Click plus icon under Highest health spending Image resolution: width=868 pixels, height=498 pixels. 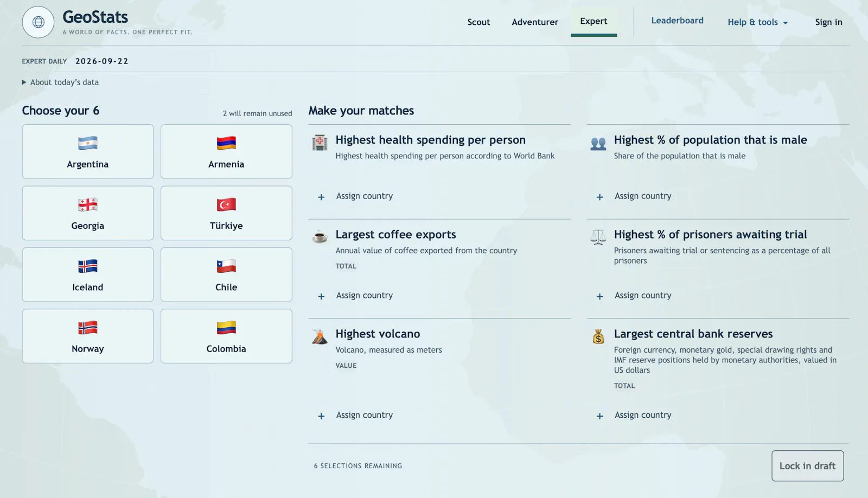pyautogui.click(x=321, y=197)
